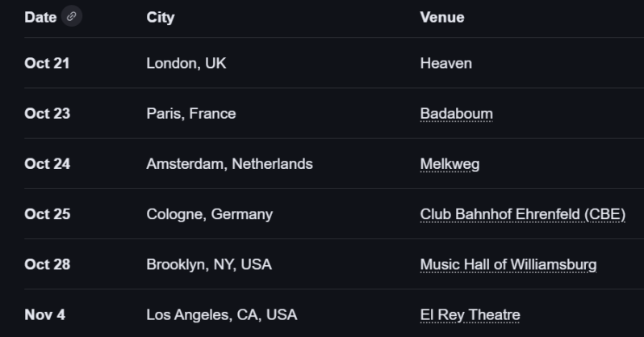The width and height of the screenshot is (644, 337).
Task: Open the Badaboum venue link
Action: point(456,114)
